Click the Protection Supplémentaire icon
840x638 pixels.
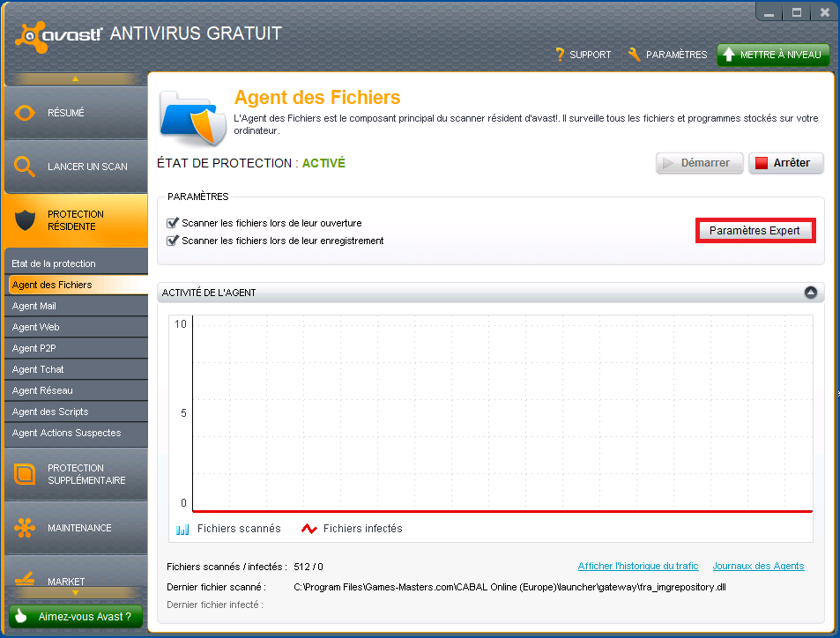coord(25,474)
